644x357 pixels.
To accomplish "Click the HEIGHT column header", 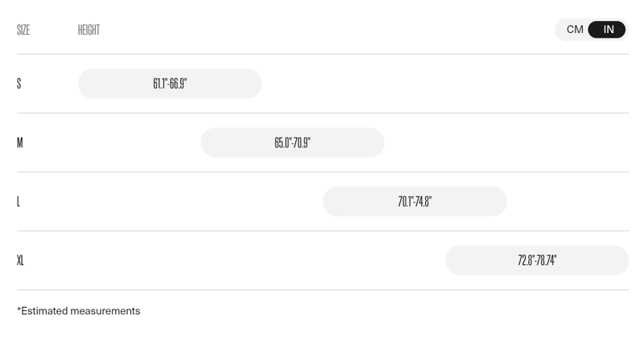I will (x=89, y=31).
